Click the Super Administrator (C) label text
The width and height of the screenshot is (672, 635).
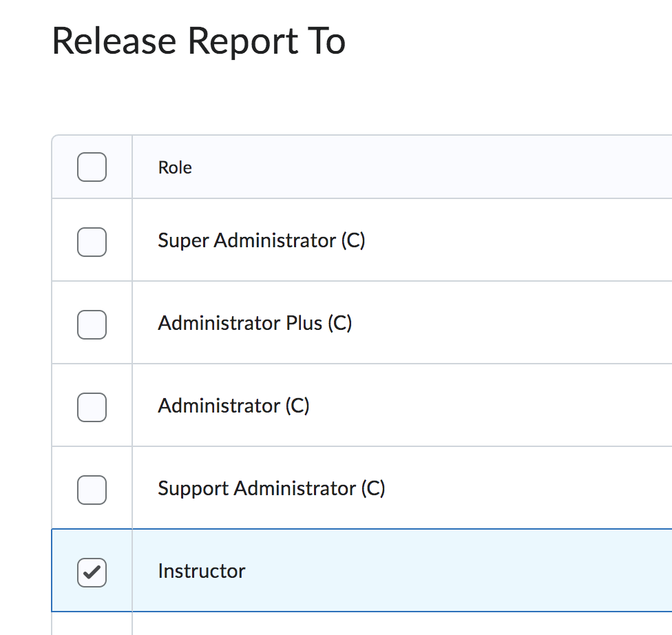pyautogui.click(x=262, y=240)
